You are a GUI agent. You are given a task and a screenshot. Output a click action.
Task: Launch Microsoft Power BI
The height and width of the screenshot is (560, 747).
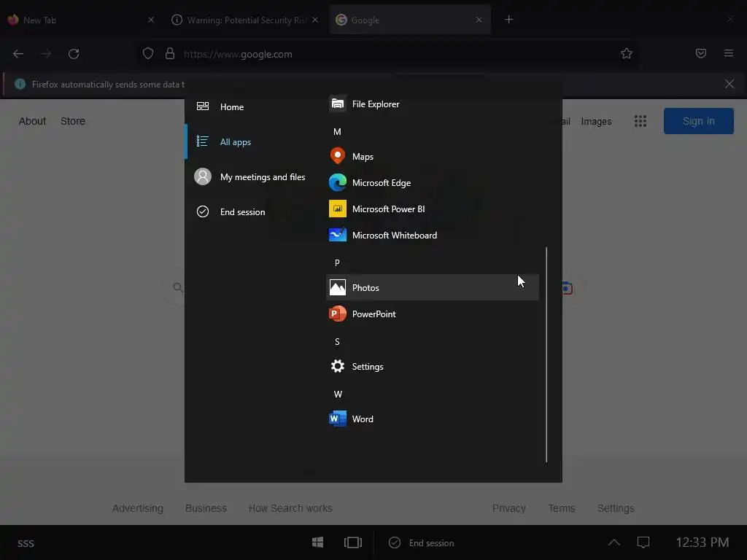click(x=432, y=209)
